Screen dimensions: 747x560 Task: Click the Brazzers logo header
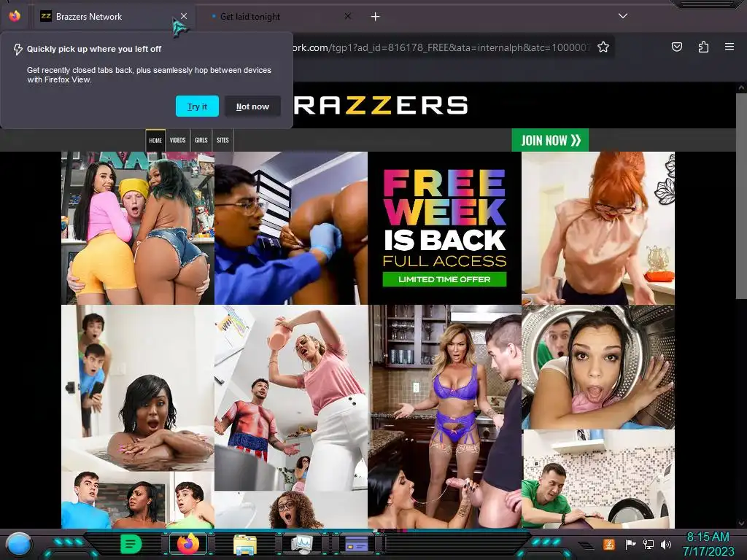381,105
